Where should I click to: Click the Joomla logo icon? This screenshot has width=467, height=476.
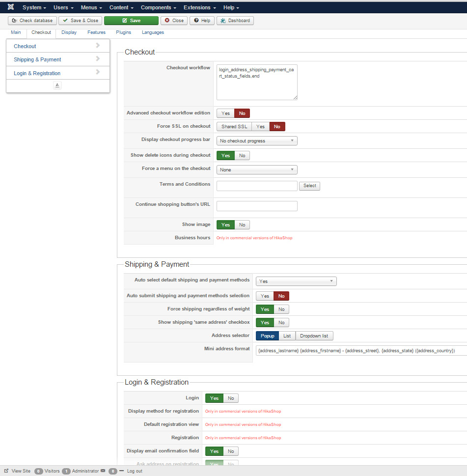click(x=11, y=7)
